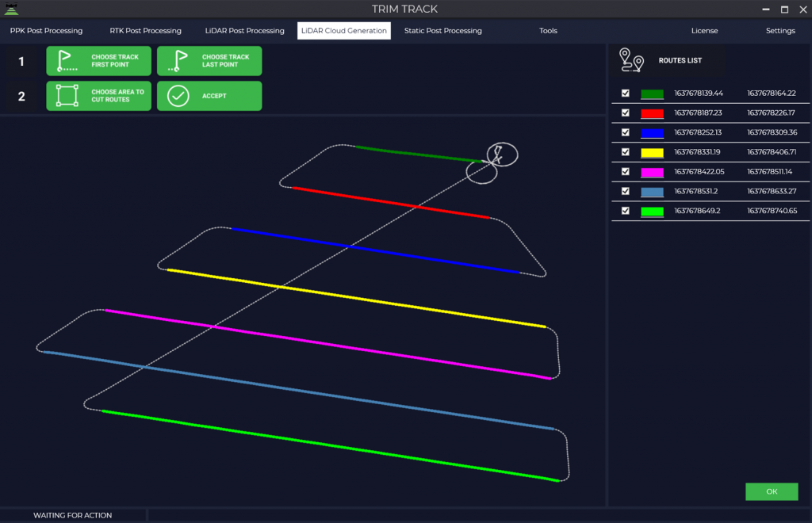Click the yellow color swatch in routes list
The width and height of the screenshot is (812, 523).
[652, 152]
